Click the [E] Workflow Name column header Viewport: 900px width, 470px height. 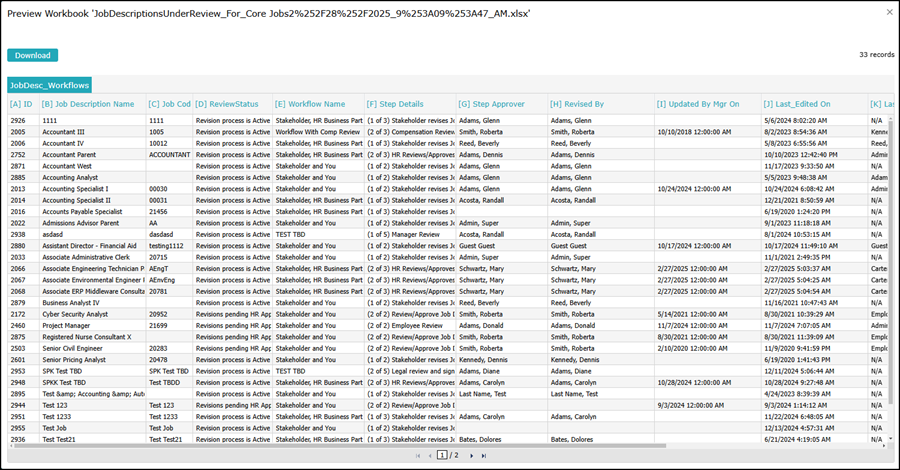(310, 104)
